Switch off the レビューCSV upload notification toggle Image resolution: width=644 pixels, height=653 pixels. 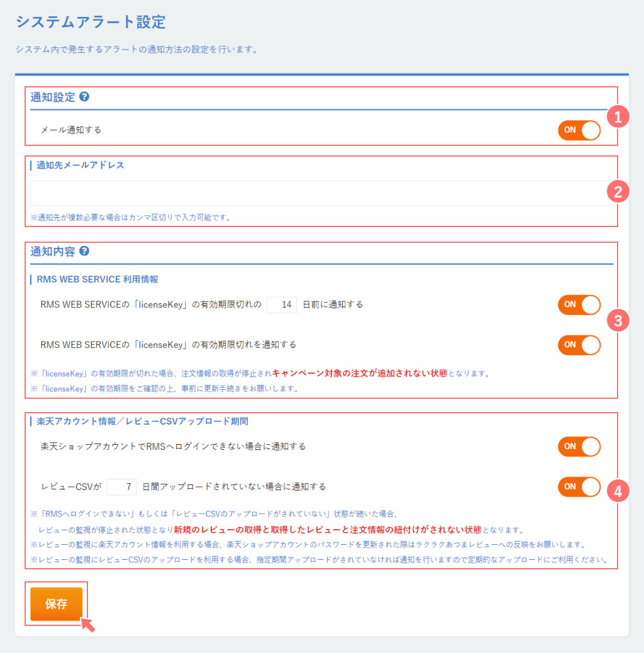coord(579,487)
